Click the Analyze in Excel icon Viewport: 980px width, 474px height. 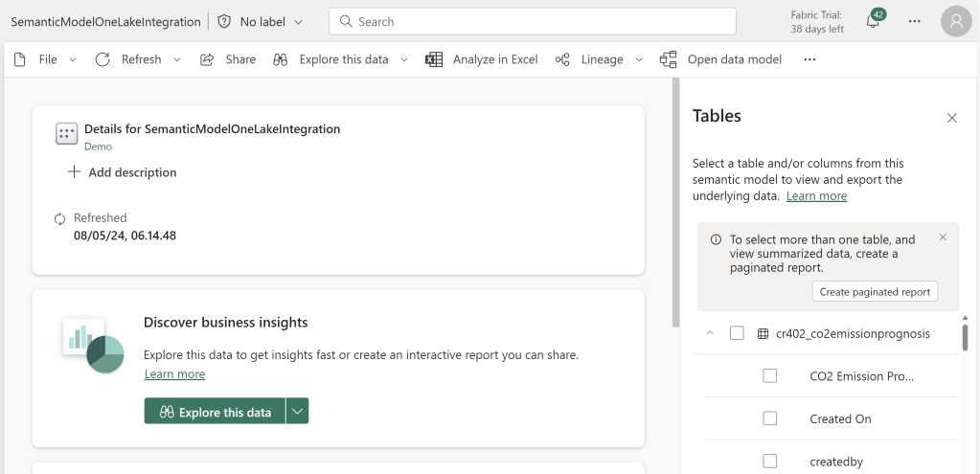click(x=434, y=59)
